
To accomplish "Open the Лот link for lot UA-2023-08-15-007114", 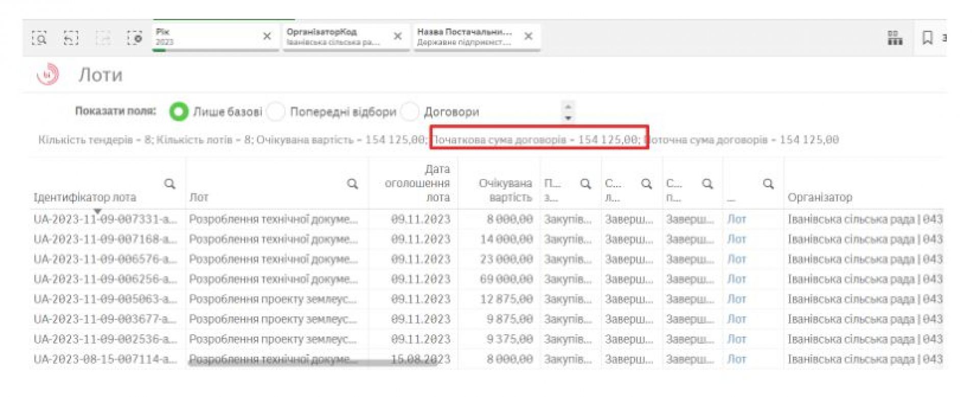I will tap(736, 359).
